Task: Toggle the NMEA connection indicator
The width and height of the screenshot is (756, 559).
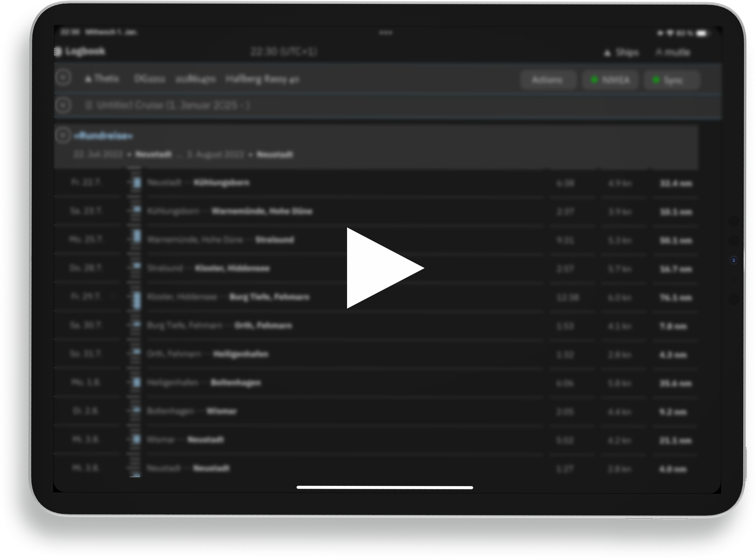Action: [610, 80]
